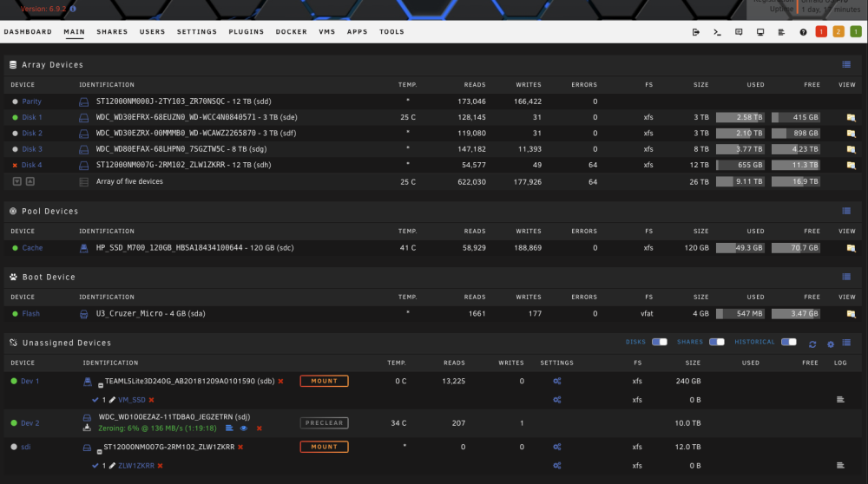This screenshot has width=868, height=484.
Task: Switch to the SHARES tab
Action: (x=112, y=32)
